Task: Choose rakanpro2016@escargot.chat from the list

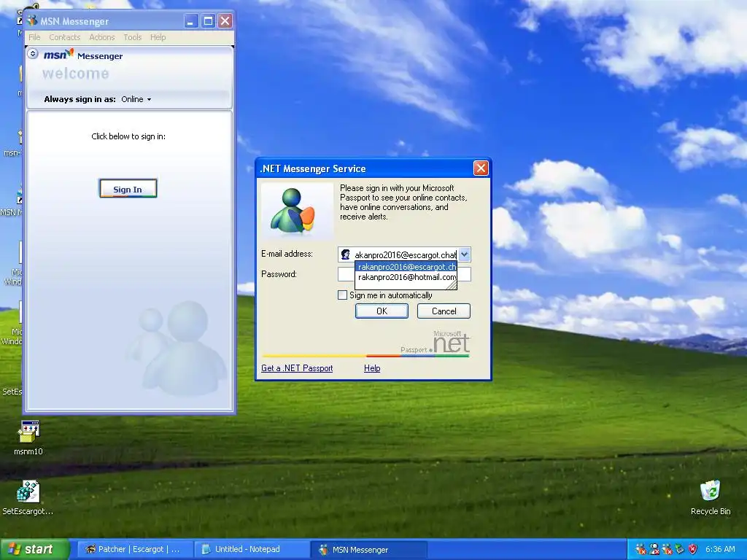Action: pos(406,267)
